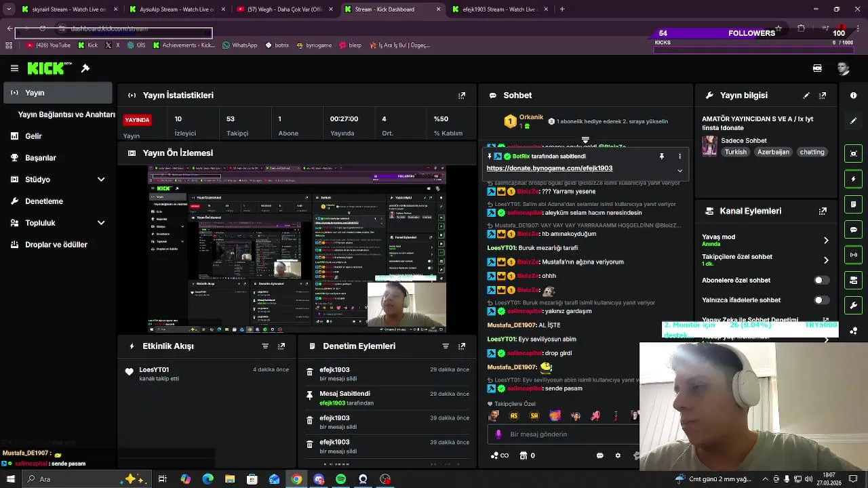Open the hamburger menu beside Kick logo

click(14, 68)
